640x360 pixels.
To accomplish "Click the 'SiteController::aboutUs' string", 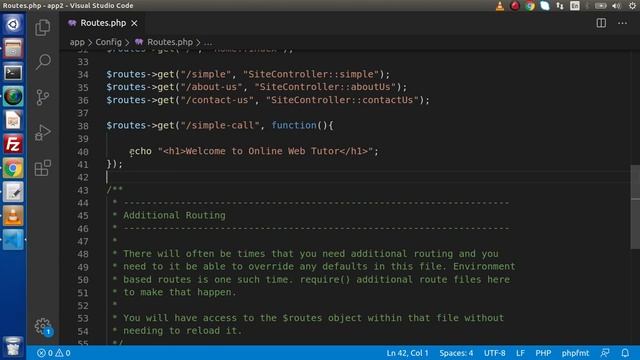I will [325, 87].
